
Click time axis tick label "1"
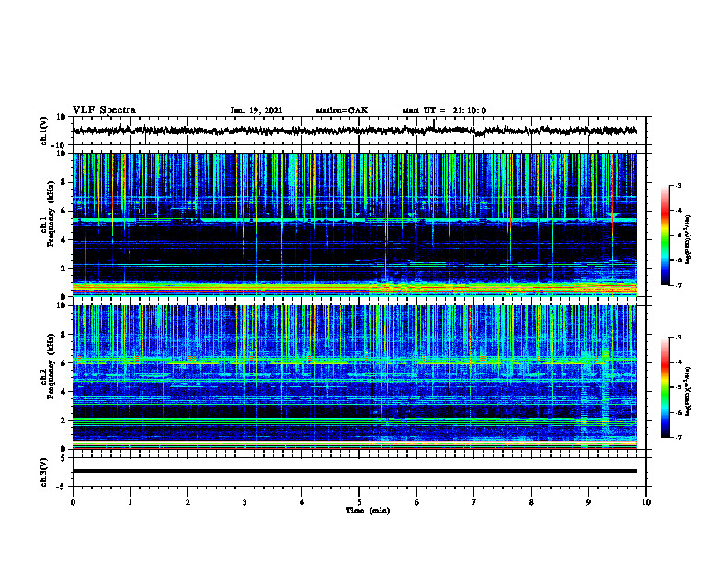(130, 502)
